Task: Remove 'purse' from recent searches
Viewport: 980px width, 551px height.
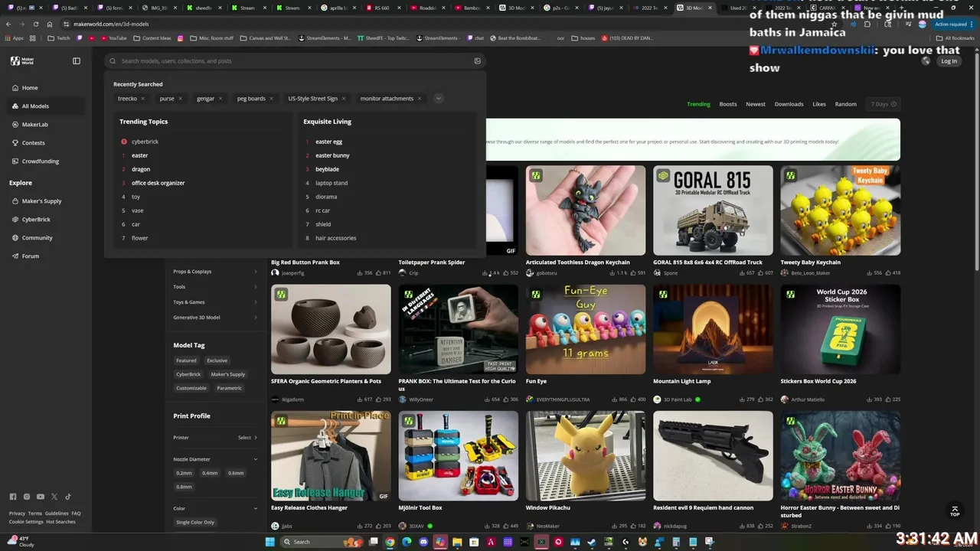Action: (180, 98)
